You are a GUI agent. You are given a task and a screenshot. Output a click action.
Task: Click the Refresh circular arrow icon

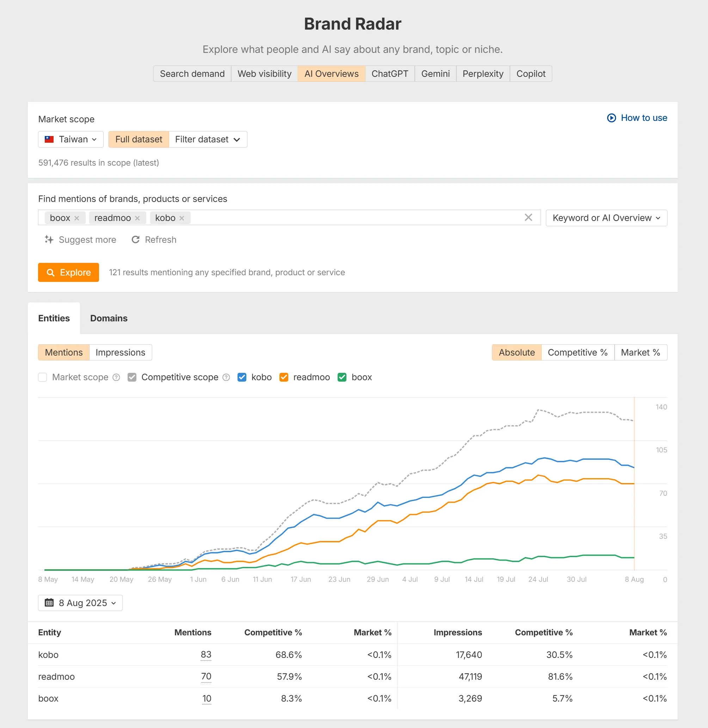(x=135, y=240)
